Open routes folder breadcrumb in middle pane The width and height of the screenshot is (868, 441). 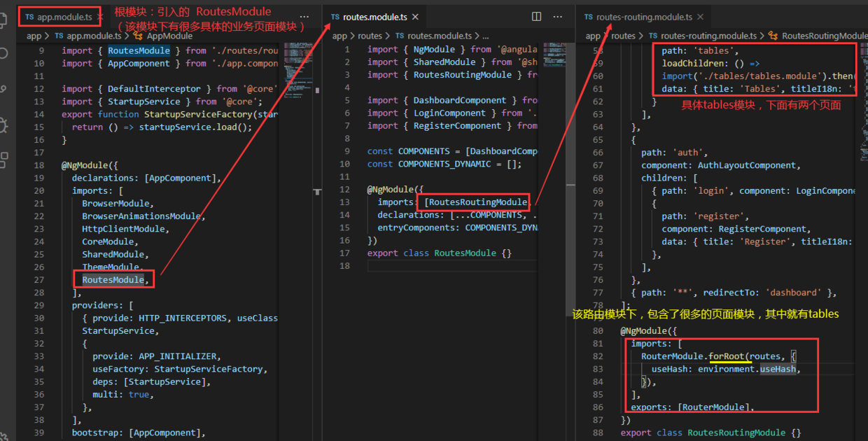click(370, 36)
